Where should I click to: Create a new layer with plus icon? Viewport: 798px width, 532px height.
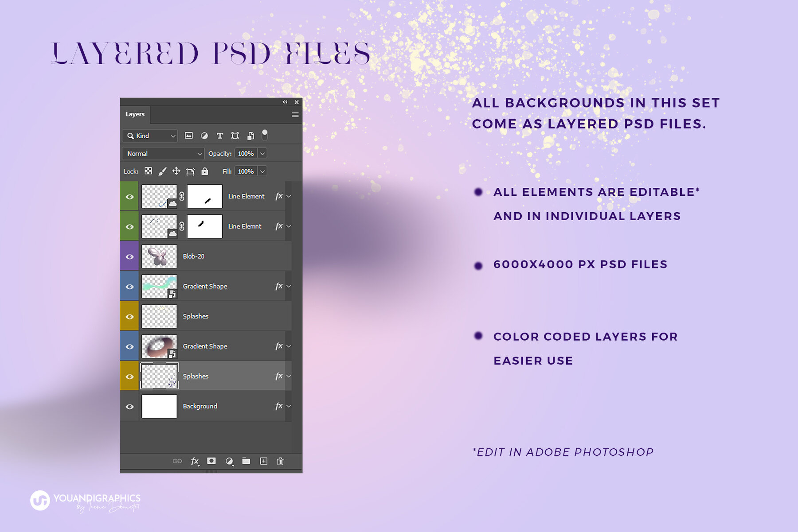coord(264,461)
